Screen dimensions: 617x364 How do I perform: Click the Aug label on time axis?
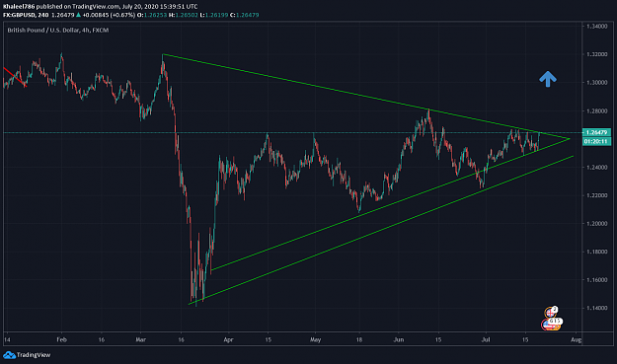point(577,339)
